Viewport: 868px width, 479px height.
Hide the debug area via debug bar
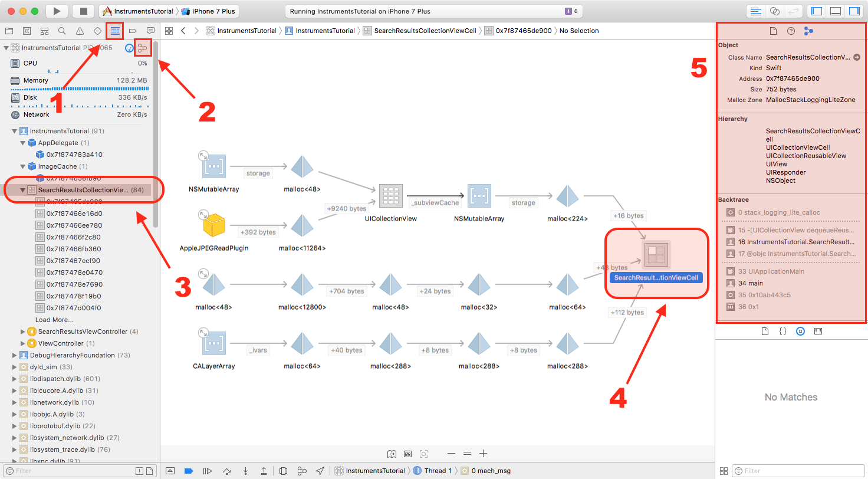(170, 471)
